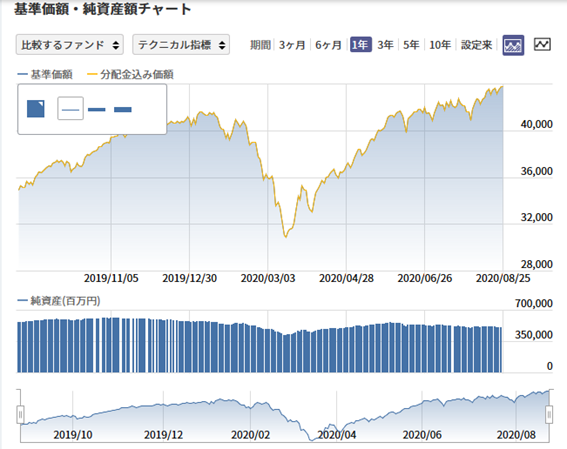Click the 2020/08 label in navigator chart

click(x=516, y=435)
